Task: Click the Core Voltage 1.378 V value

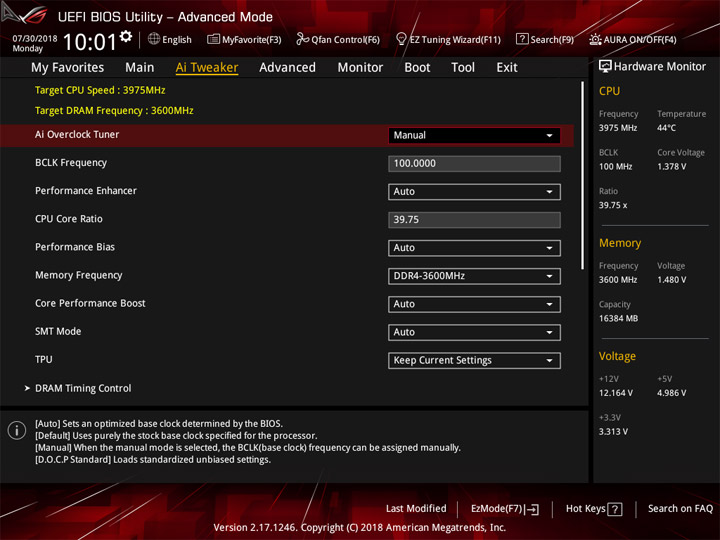Action: 671,166
